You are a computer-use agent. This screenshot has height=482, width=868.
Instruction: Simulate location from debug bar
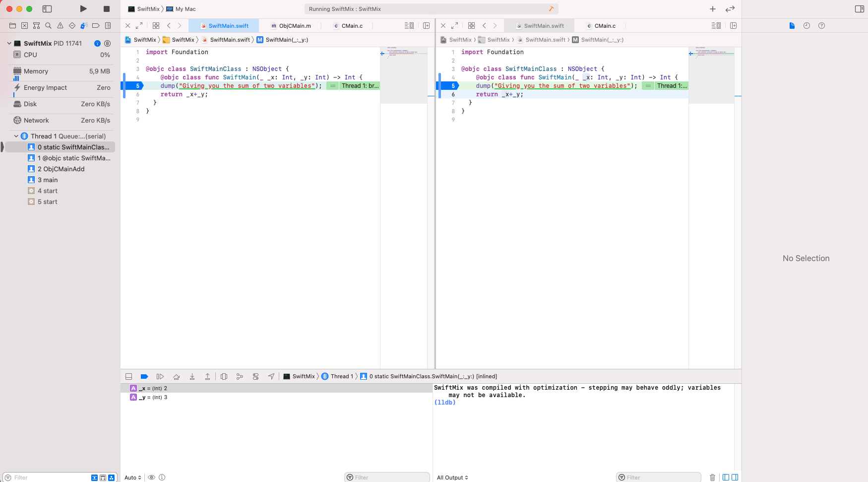tap(271, 376)
